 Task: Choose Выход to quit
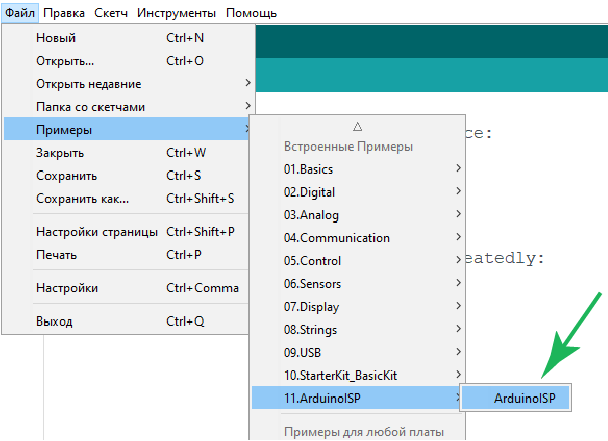[126, 321]
